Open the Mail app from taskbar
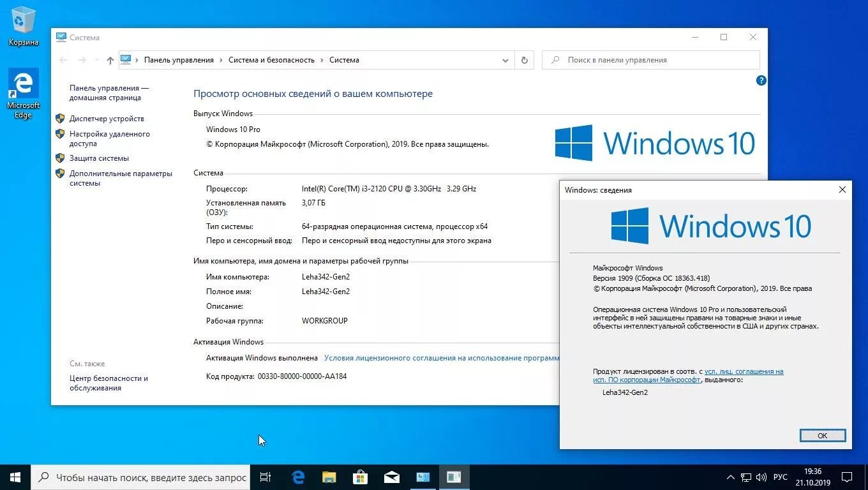The height and width of the screenshot is (490, 868). click(x=391, y=477)
